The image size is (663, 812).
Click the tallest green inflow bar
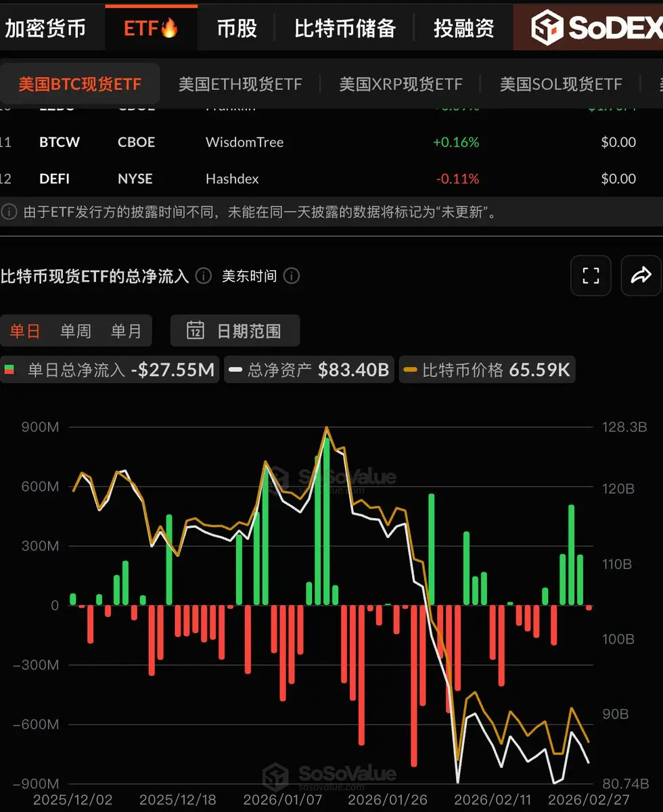point(327,521)
